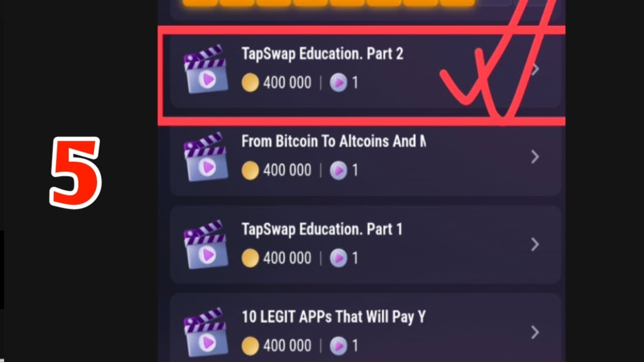
Task: Click purple play icon in 10 LEGIT APPs row
Action: tap(339, 346)
